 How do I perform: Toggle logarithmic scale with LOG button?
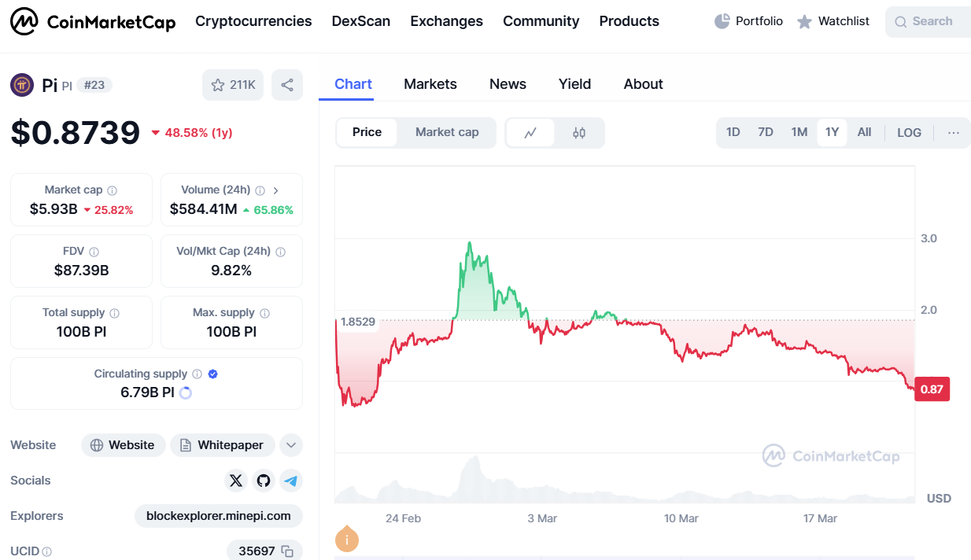[909, 132]
